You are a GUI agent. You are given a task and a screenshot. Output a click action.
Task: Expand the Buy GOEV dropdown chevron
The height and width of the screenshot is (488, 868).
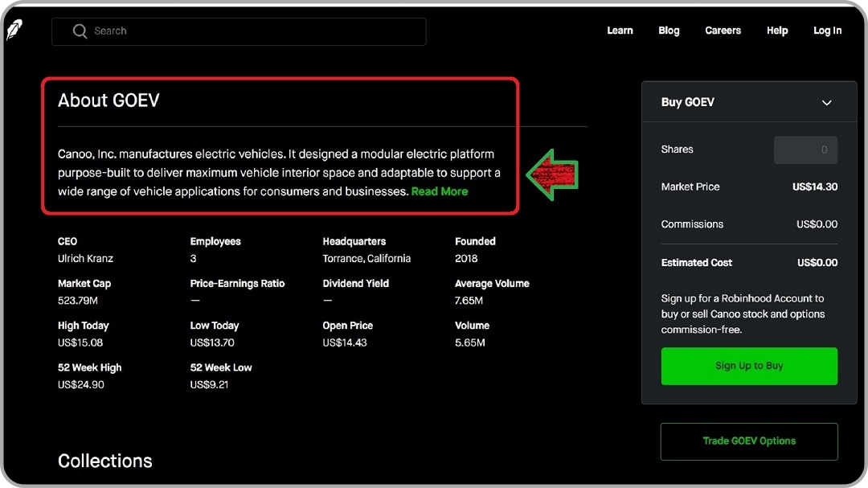click(826, 103)
